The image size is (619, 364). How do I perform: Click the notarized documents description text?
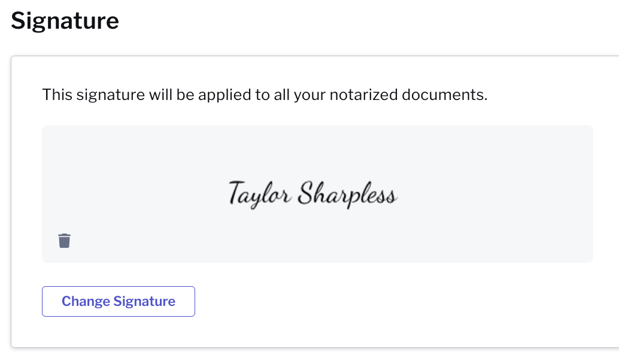[x=265, y=95]
